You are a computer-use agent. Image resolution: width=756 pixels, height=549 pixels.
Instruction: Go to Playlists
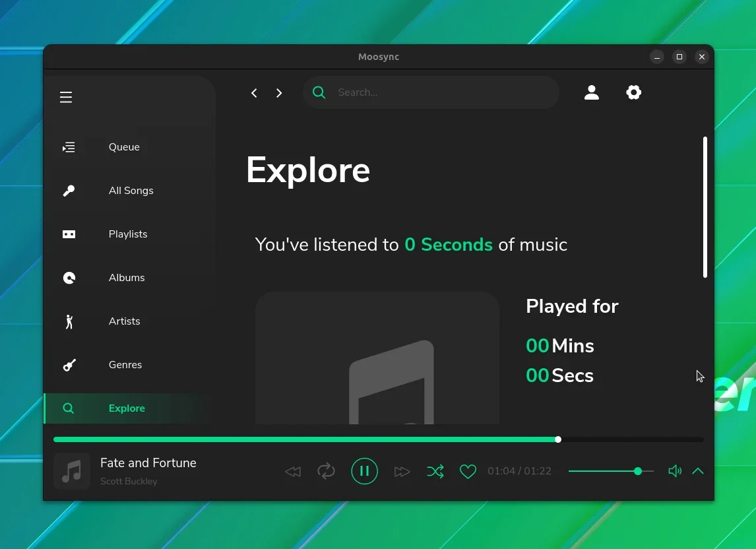[128, 234]
